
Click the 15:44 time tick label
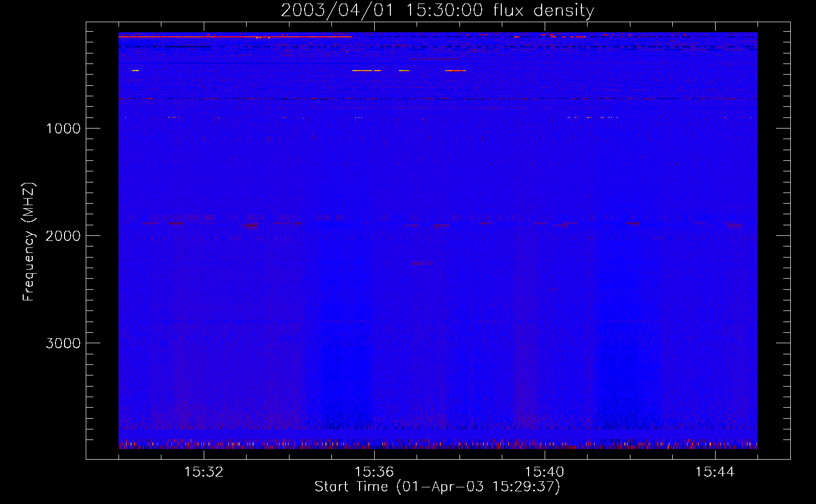click(x=715, y=472)
